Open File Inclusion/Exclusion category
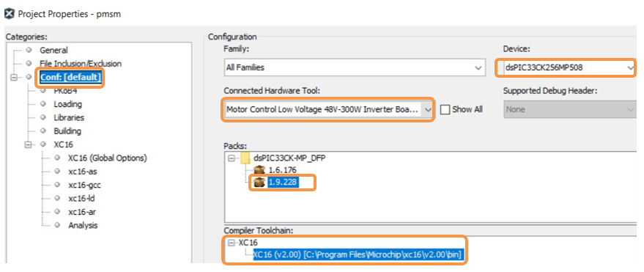 coord(81,64)
